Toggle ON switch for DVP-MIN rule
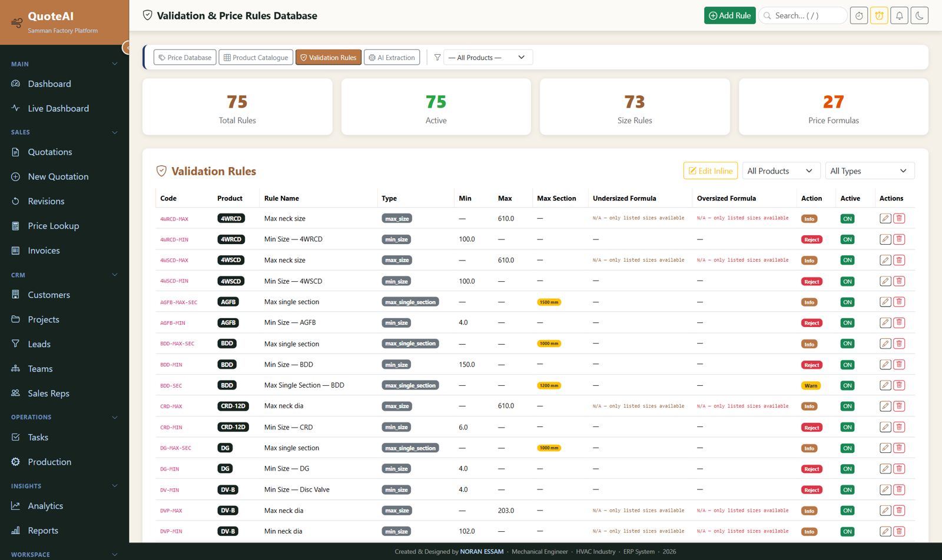Image resolution: width=942 pixels, height=560 pixels. point(847,531)
